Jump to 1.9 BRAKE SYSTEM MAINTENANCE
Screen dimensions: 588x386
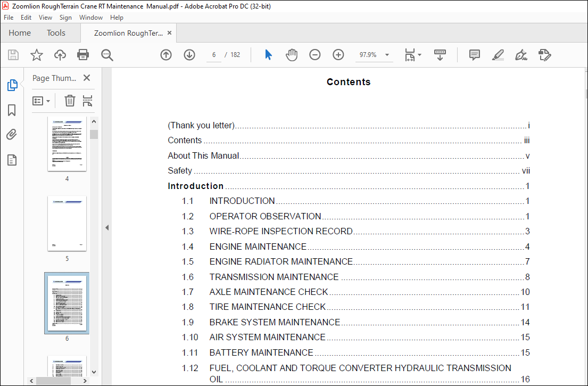[x=355, y=322]
